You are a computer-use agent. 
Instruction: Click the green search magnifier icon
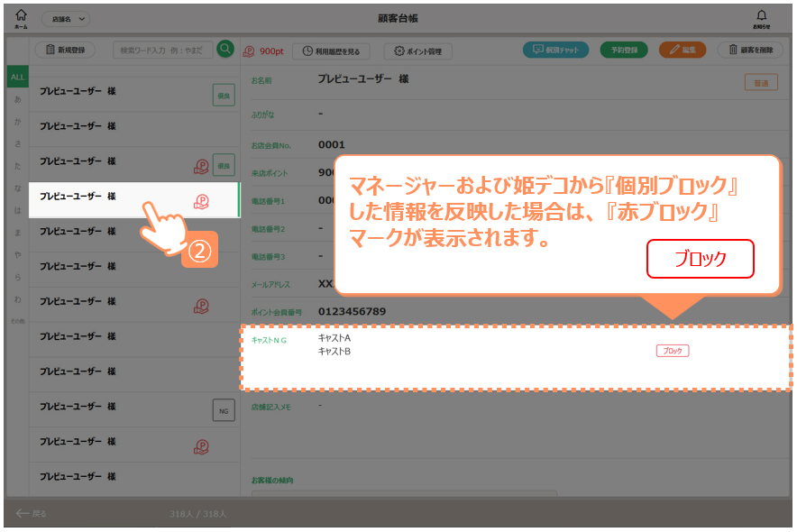click(x=225, y=50)
